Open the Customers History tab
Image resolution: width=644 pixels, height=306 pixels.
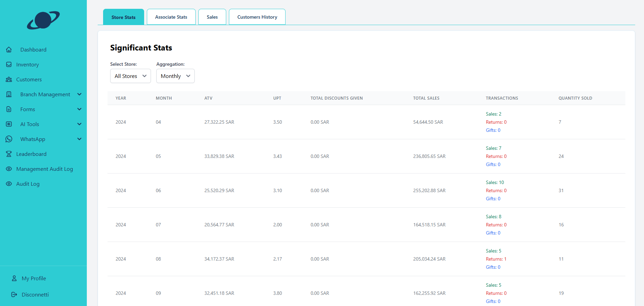point(257,17)
